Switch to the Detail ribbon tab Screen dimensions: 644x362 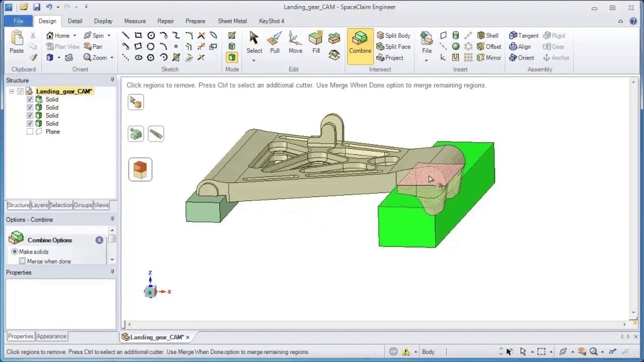[x=75, y=21]
